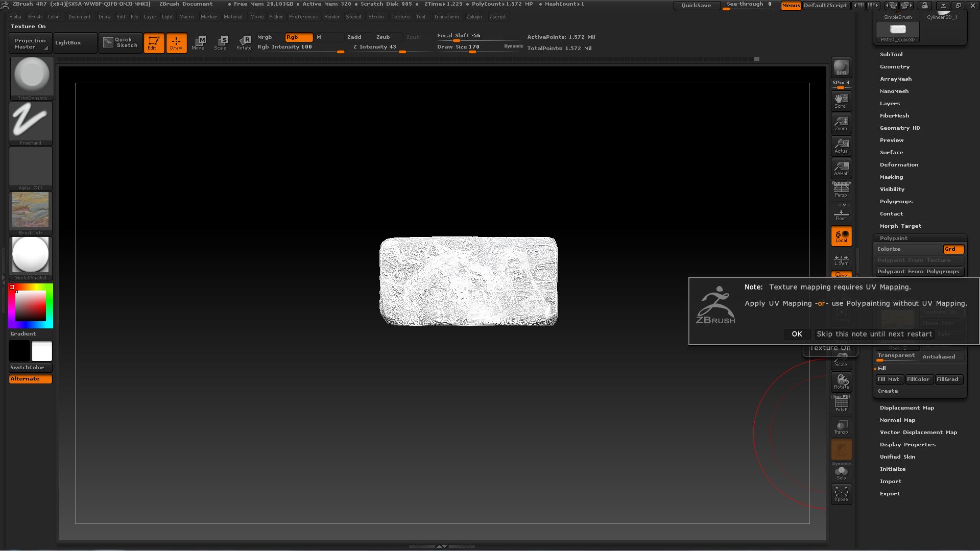This screenshot has width=980, height=551.
Task: Click Polypaint From Polygroups button
Action: tap(920, 272)
